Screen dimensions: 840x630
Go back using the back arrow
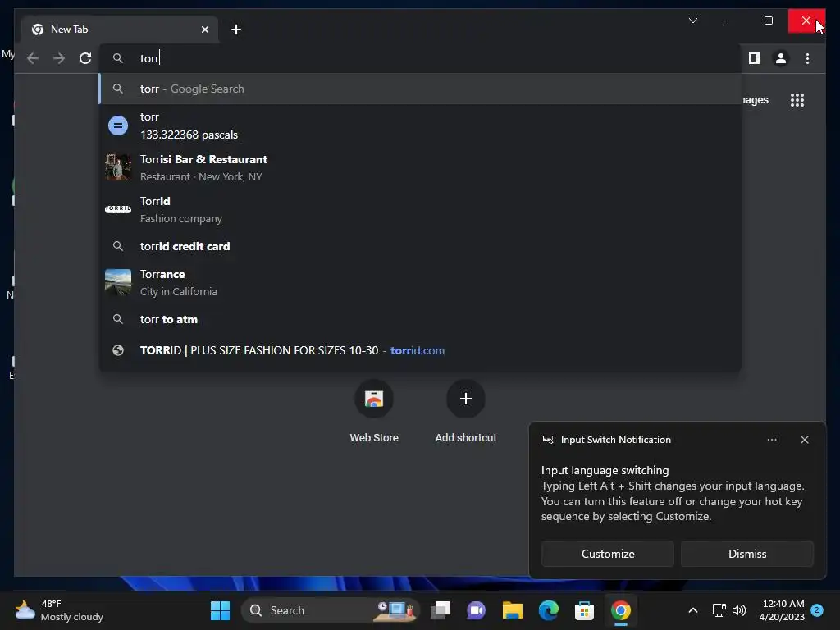(33, 58)
